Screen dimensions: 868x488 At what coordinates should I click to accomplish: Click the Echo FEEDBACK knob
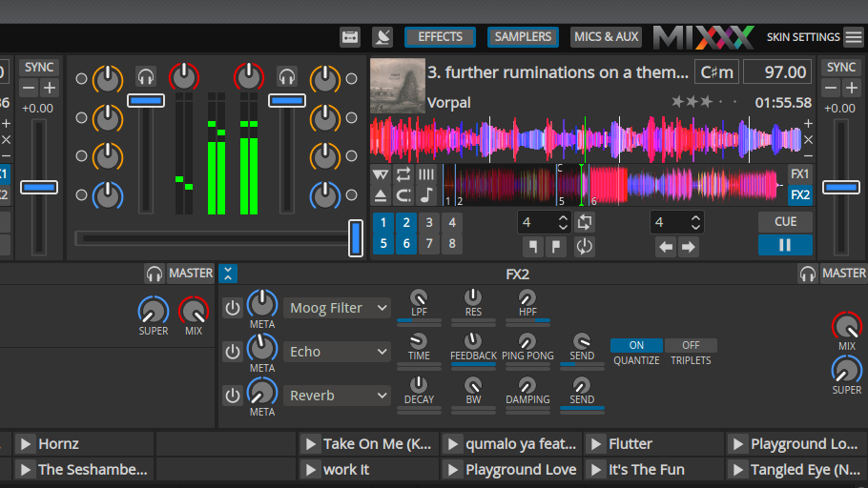pyautogui.click(x=473, y=341)
